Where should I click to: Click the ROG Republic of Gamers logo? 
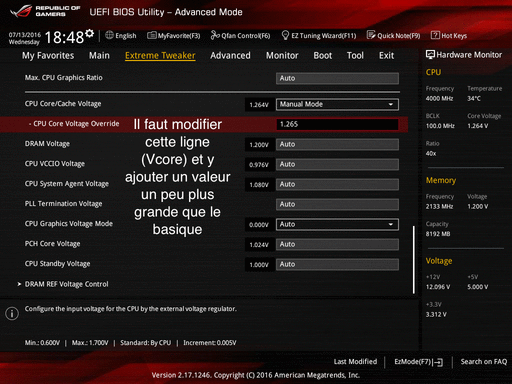(45, 11)
